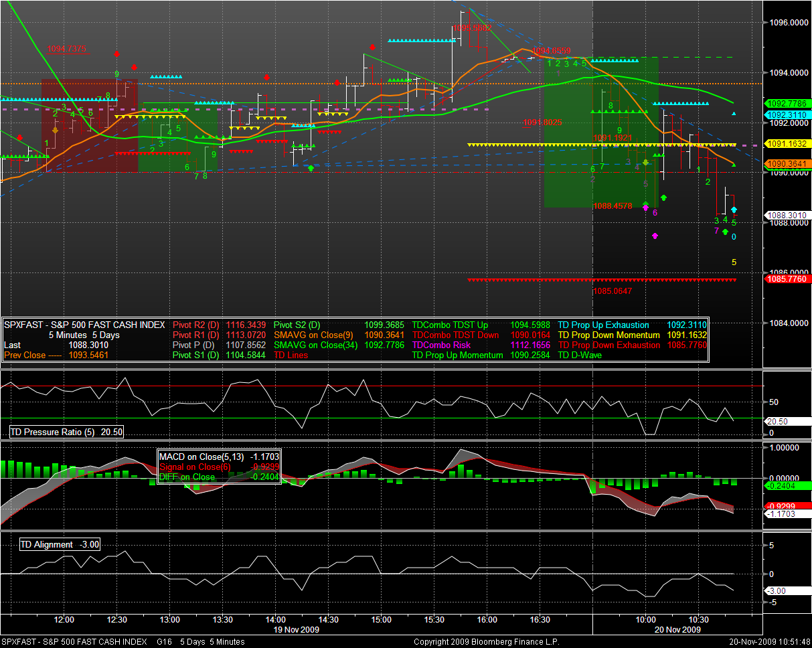Image resolution: width=812 pixels, height=648 pixels.
Task: Select the red marker at the far left of the chart
Action: (x=19, y=137)
